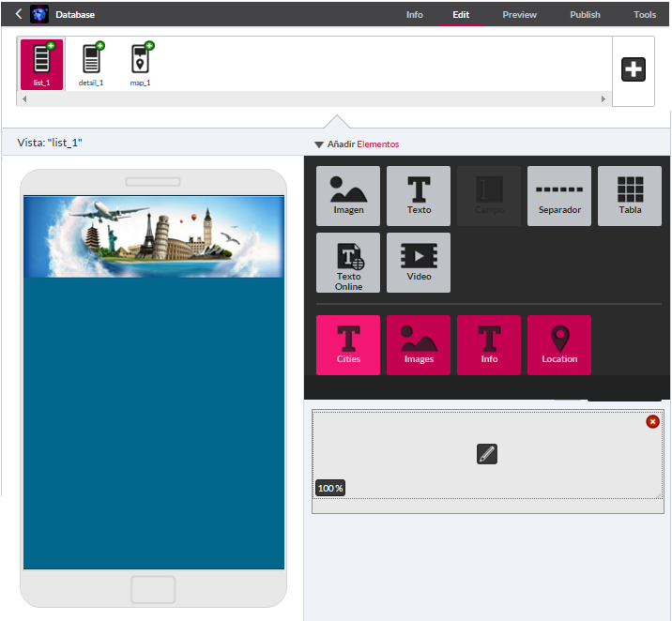
Task: Collapse the Añadir Elementos panel
Action: pos(318,144)
